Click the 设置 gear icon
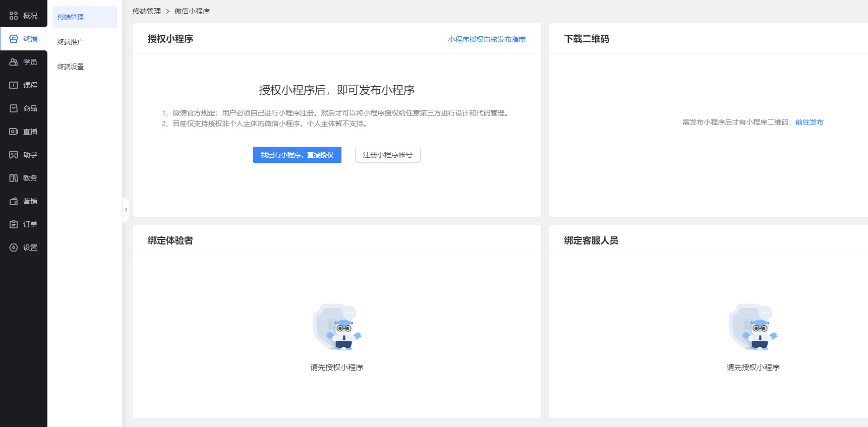The height and width of the screenshot is (427, 868). [14, 248]
